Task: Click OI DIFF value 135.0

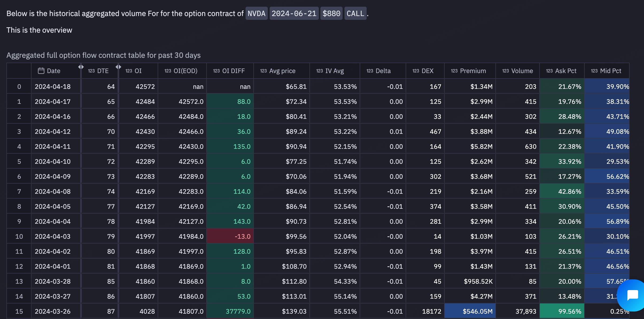Action: coord(230,146)
